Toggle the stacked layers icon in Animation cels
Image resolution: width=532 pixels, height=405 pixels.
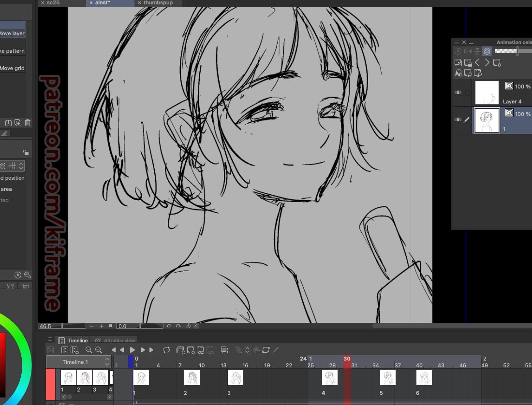pos(487,51)
